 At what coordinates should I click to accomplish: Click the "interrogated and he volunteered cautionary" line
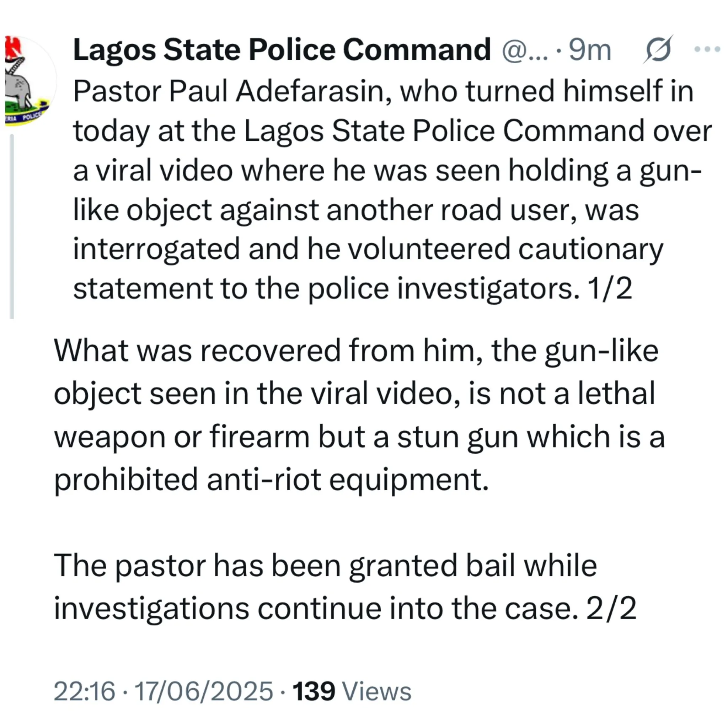(368, 249)
